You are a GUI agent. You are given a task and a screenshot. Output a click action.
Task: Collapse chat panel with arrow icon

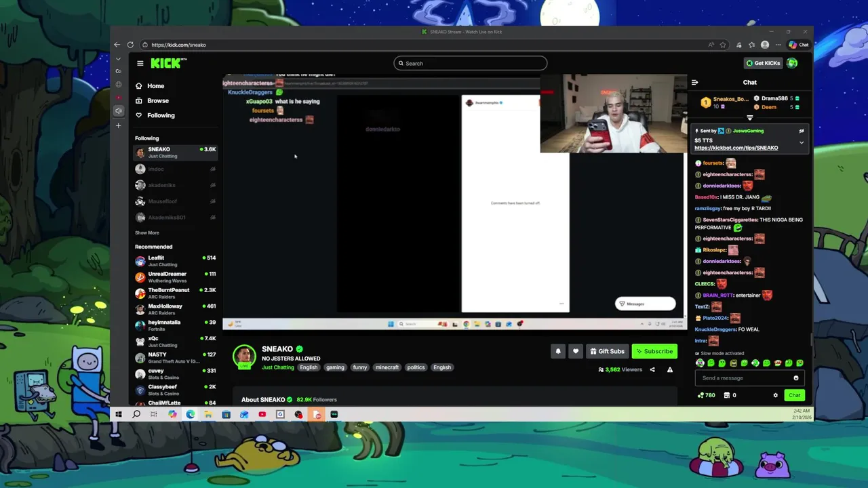pos(694,82)
